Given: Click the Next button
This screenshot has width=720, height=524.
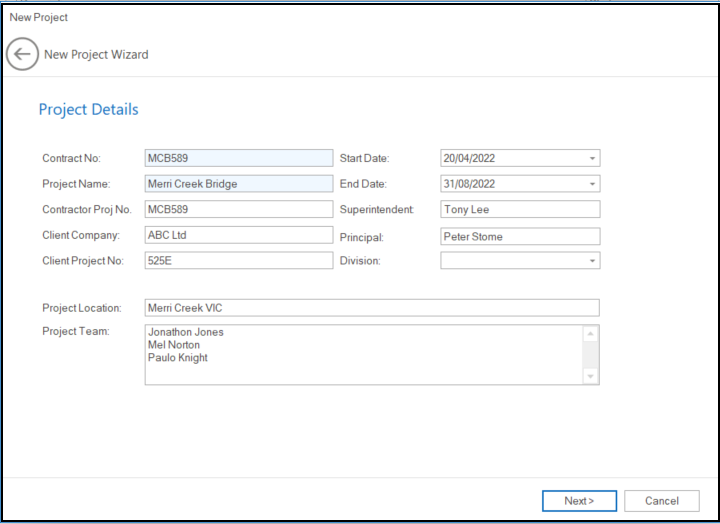Looking at the screenshot, I should 579,501.
